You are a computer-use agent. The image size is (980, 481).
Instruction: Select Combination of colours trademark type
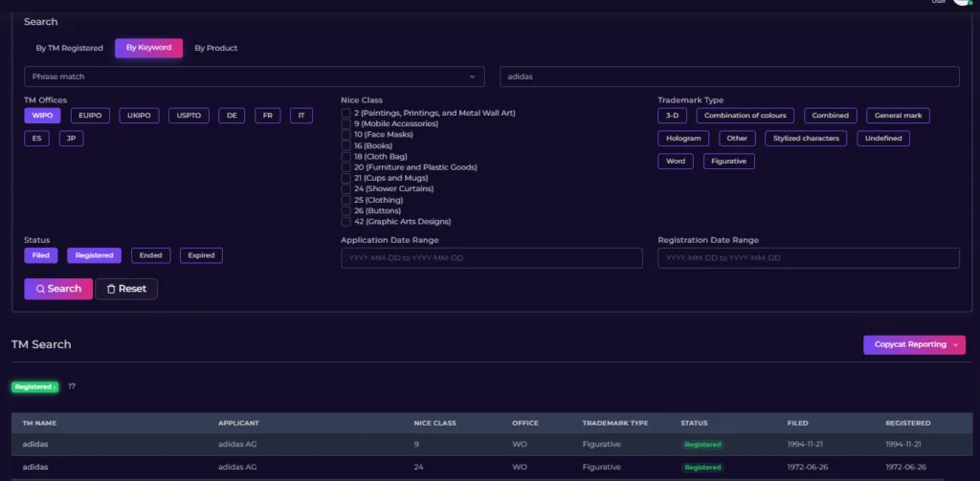[x=745, y=116]
